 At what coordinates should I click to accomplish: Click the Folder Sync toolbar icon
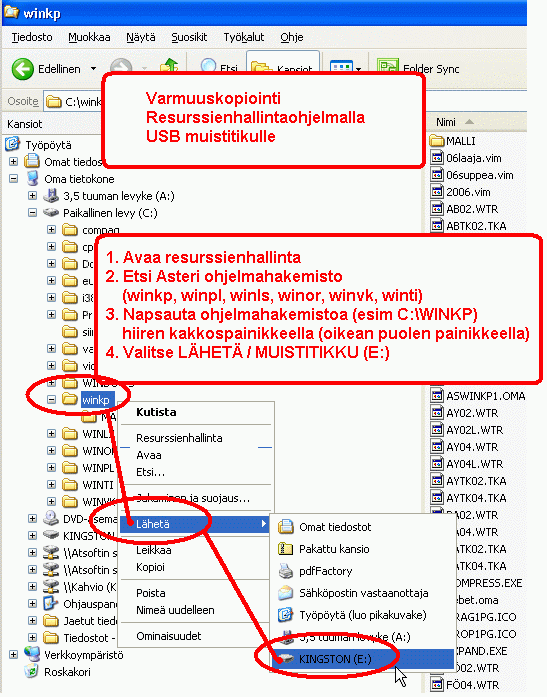pyautogui.click(x=388, y=67)
